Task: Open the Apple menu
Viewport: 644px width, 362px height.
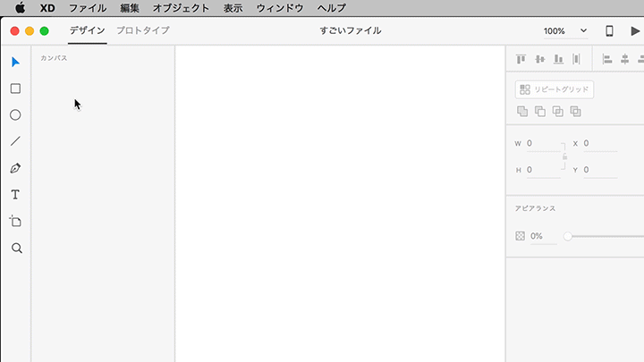Action: point(21,8)
